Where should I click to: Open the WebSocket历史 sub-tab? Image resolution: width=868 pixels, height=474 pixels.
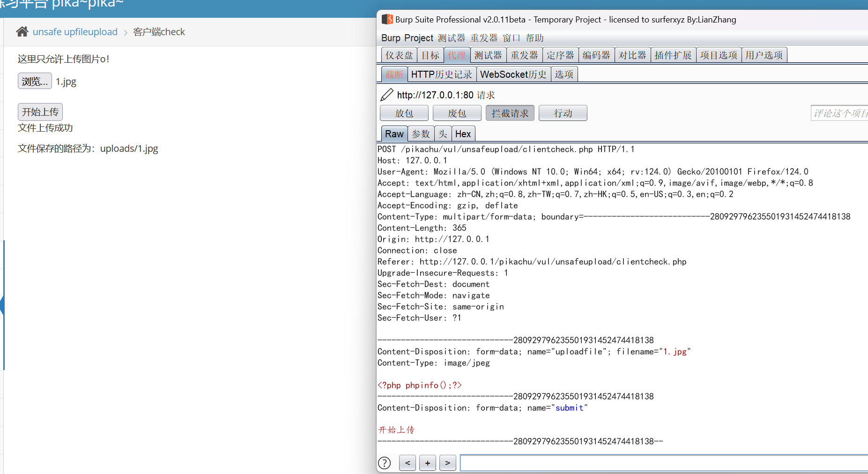pos(513,74)
